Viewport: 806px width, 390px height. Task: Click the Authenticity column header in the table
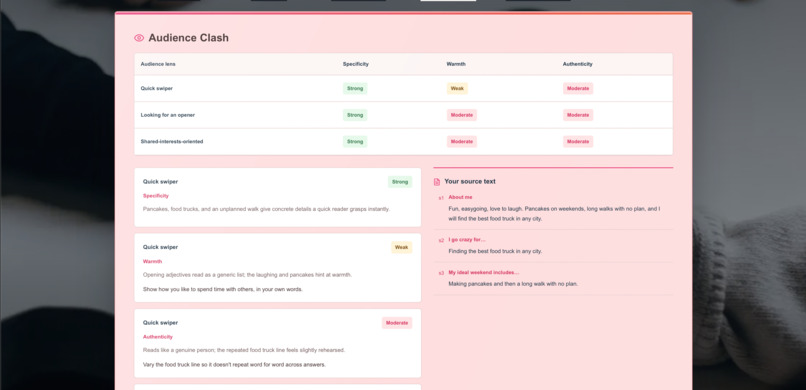577,64
